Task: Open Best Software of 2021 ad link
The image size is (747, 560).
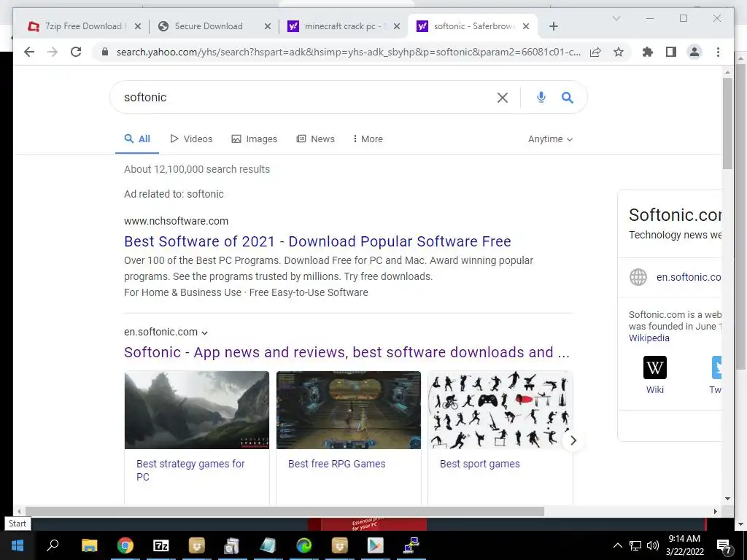Action: 317,241
